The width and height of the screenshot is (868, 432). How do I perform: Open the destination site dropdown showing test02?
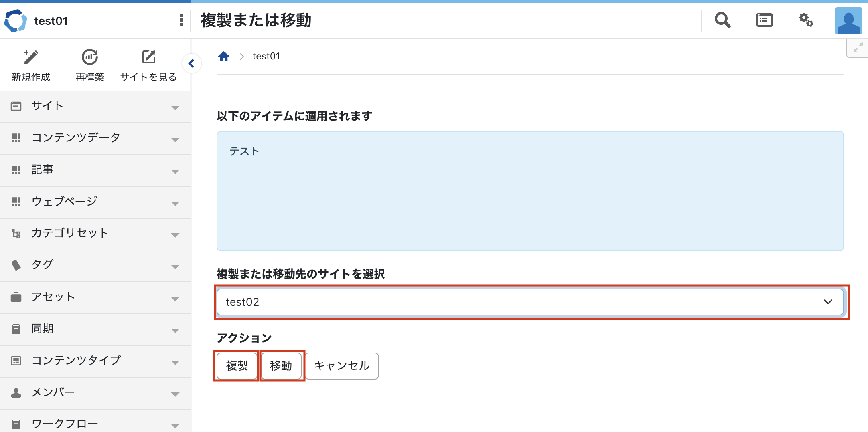click(x=530, y=302)
